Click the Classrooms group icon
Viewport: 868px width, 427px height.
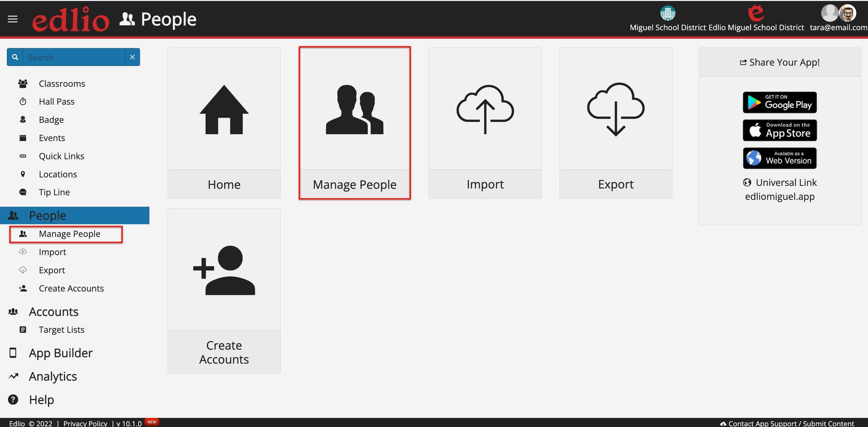point(23,83)
